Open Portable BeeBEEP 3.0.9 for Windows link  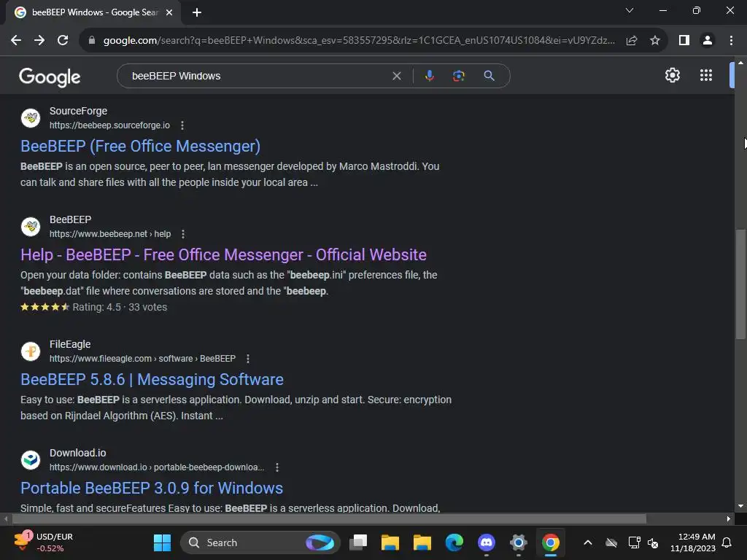(x=152, y=488)
